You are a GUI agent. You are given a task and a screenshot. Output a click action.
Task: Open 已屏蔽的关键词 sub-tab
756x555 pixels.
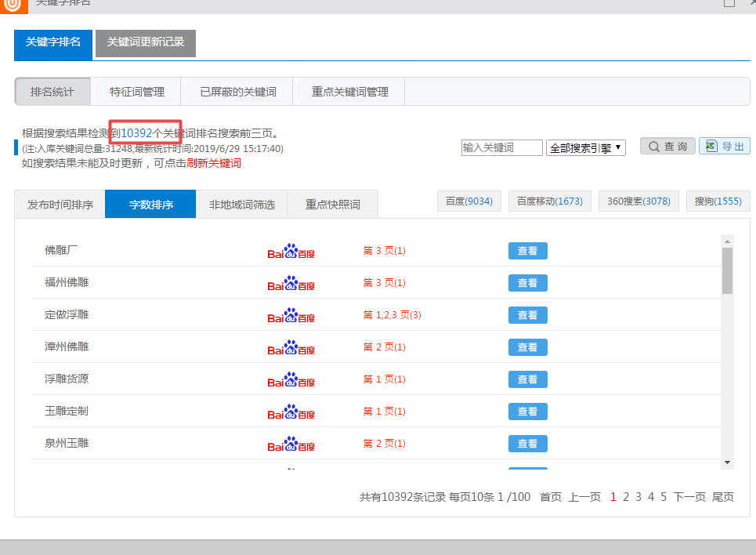238,92
